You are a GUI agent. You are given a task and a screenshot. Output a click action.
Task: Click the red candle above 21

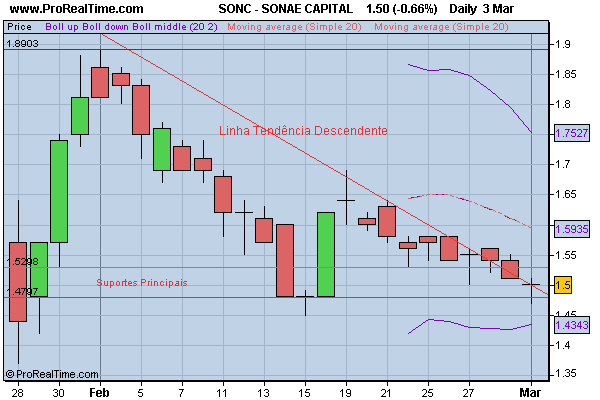pyautogui.click(x=387, y=221)
